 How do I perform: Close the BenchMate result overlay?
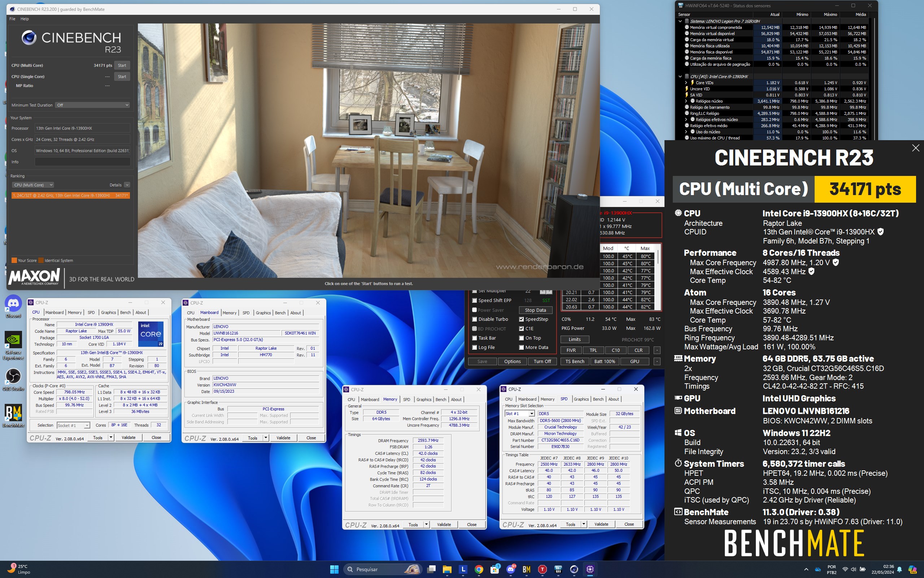[916, 148]
